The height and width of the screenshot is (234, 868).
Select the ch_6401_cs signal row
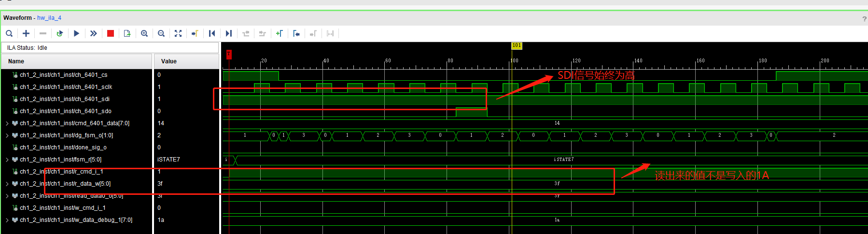[77, 75]
